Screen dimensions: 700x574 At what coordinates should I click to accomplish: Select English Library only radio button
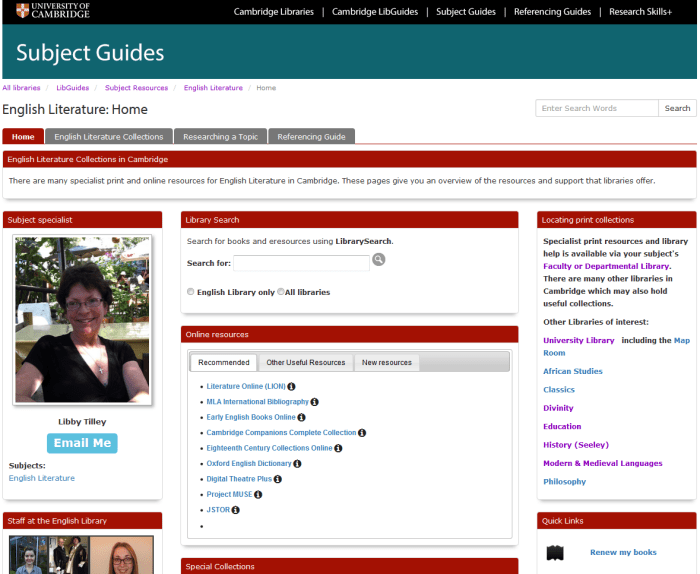point(191,291)
